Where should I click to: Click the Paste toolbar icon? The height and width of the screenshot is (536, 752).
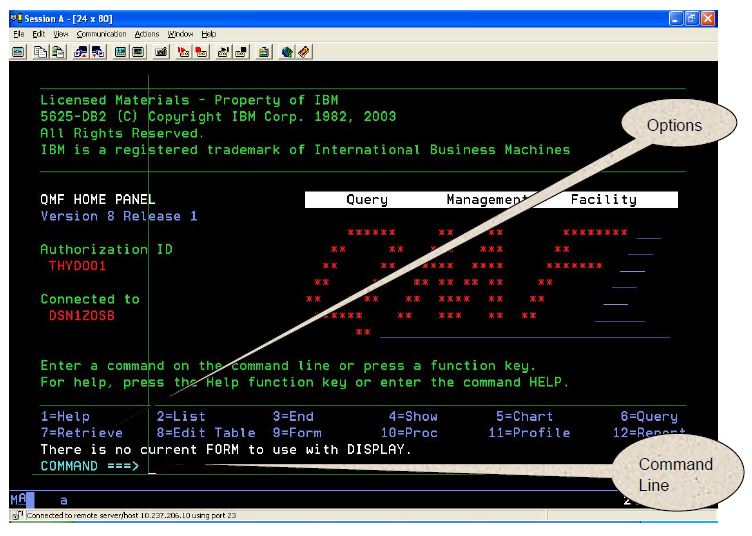pos(59,52)
